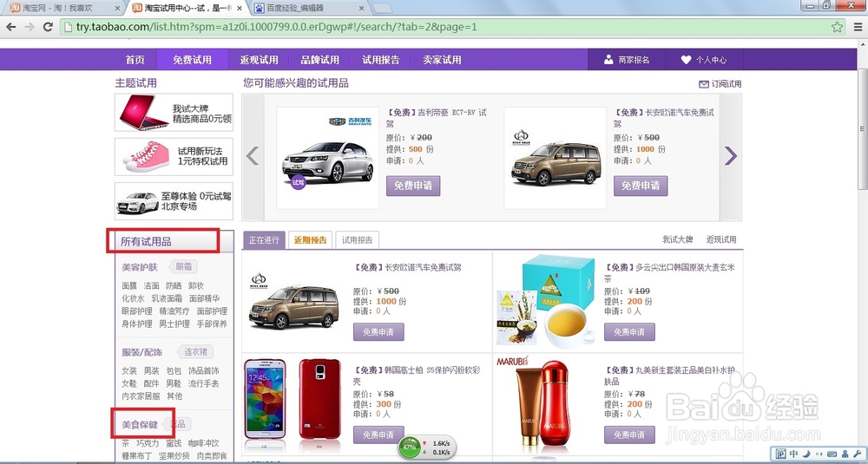
Task: Open the 服装/配饰 category
Action: pyautogui.click(x=141, y=352)
